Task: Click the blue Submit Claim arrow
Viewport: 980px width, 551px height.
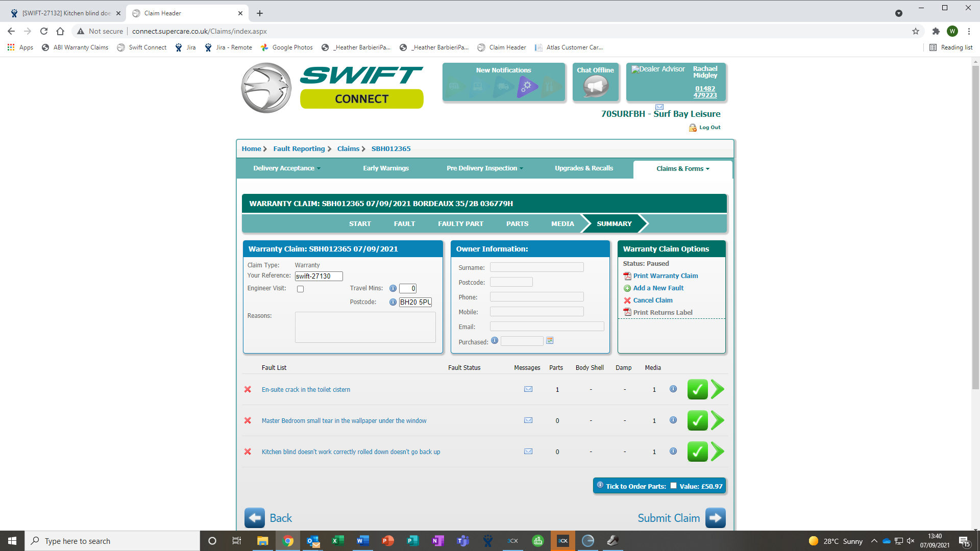Action: [x=715, y=518]
